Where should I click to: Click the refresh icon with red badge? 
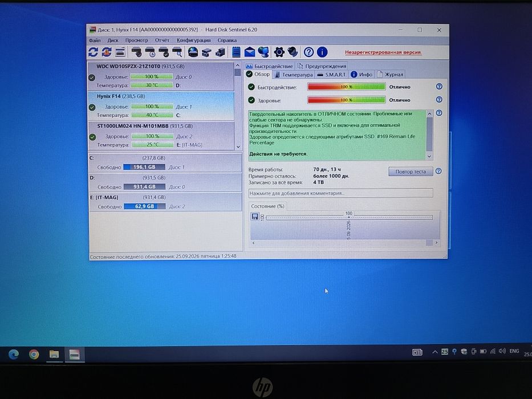[106, 52]
